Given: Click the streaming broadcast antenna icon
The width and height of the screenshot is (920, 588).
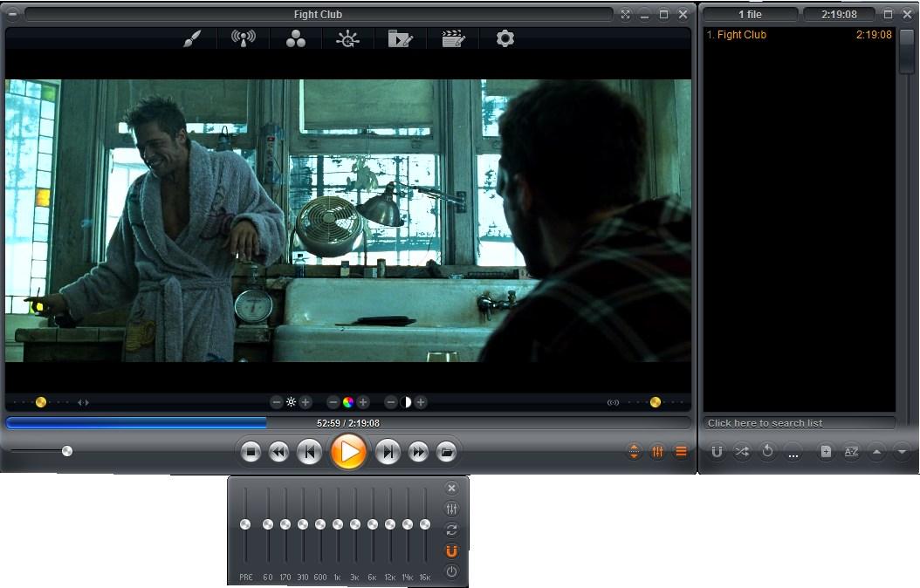Looking at the screenshot, I should pos(244,38).
